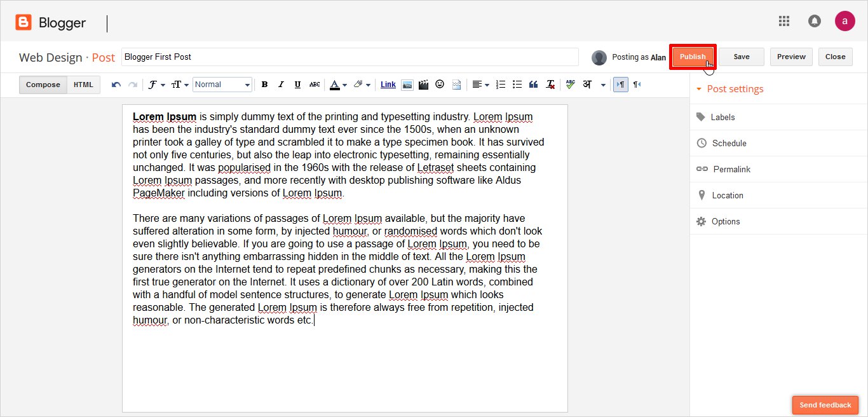Insert a video with the clapperboard icon
Viewport: 868px width, 417px height.
click(423, 85)
